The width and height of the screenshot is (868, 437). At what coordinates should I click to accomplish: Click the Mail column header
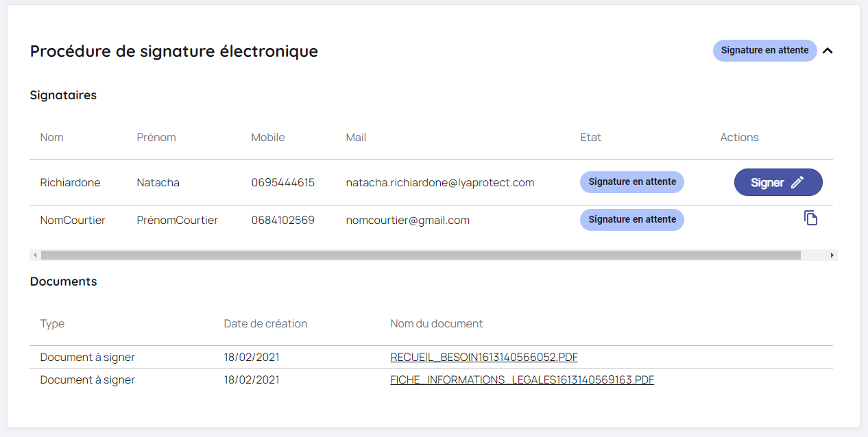[x=356, y=137]
